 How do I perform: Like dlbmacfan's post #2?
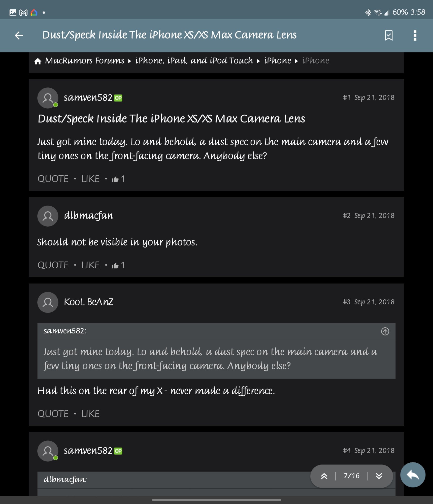90,265
